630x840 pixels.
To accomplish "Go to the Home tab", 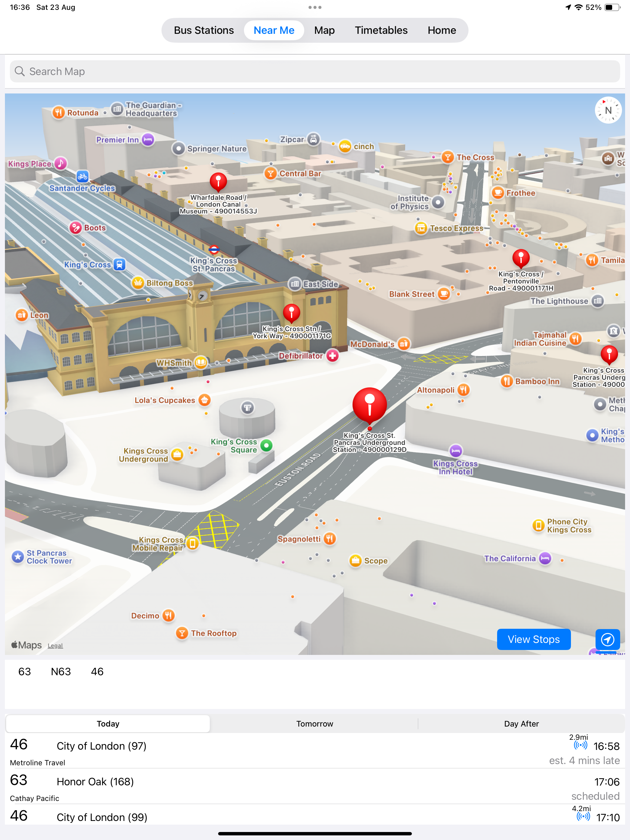I will [x=441, y=30].
